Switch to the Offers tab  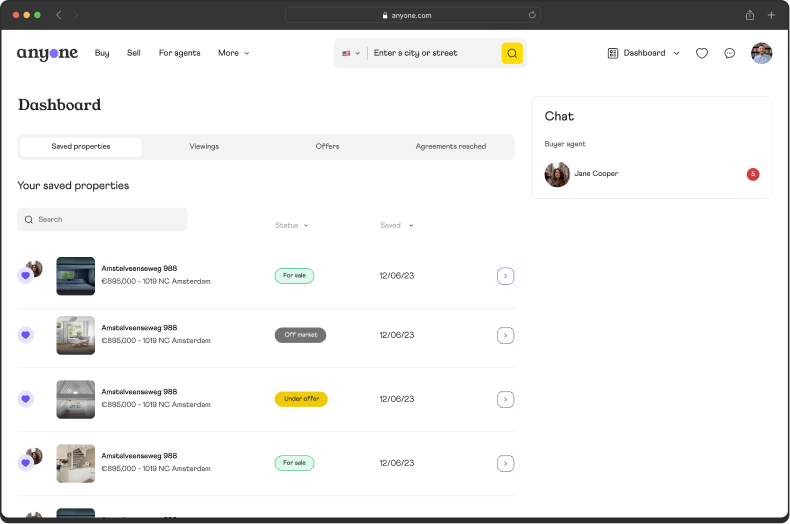coord(327,146)
